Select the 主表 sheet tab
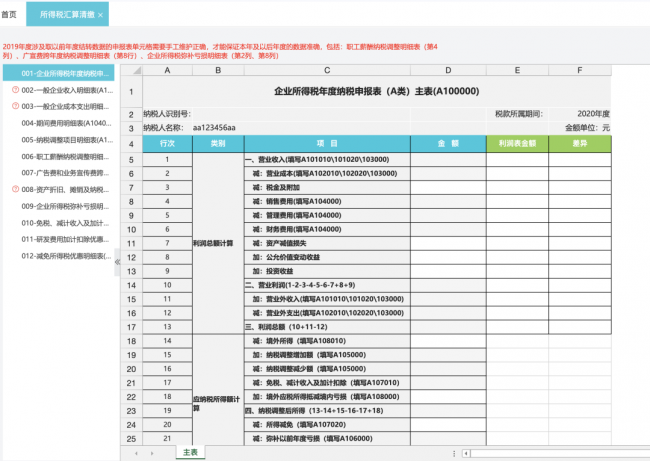This screenshot has width=650, height=461. (x=190, y=453)
